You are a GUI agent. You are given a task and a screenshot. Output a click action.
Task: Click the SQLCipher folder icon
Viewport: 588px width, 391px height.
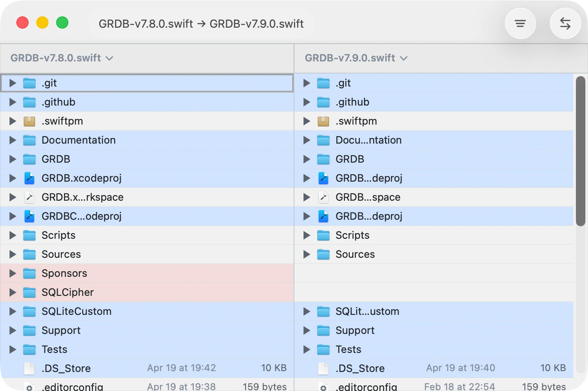click(29, 292)
